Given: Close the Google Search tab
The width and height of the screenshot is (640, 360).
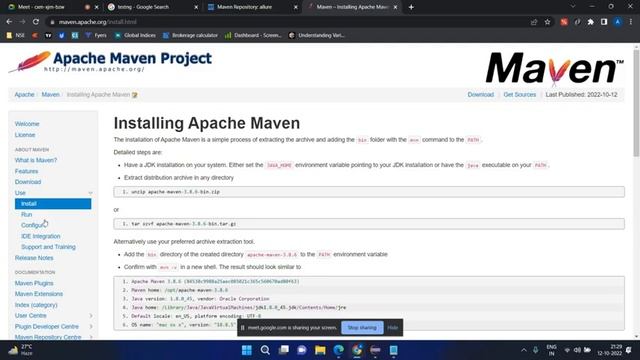Looking at the screenshot, I should [196, 7].
